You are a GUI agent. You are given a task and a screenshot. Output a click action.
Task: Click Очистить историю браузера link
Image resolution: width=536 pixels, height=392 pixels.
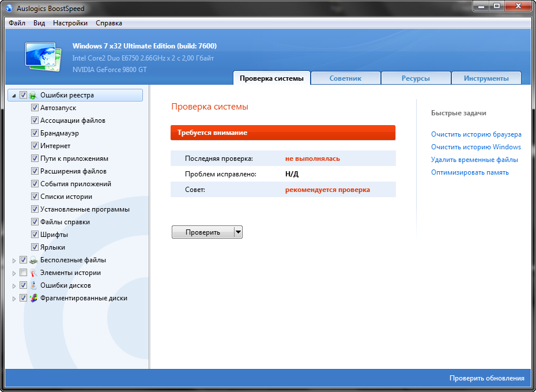[476, 134]
